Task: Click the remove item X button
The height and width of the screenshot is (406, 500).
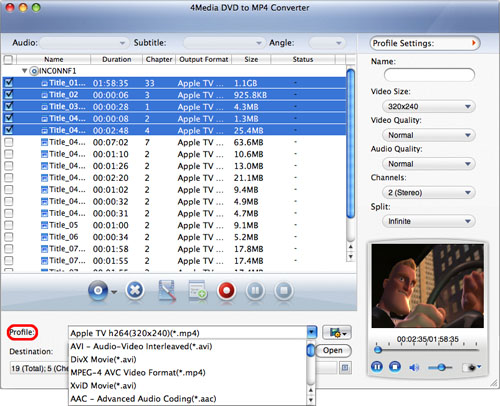Action: coord(135,290)
